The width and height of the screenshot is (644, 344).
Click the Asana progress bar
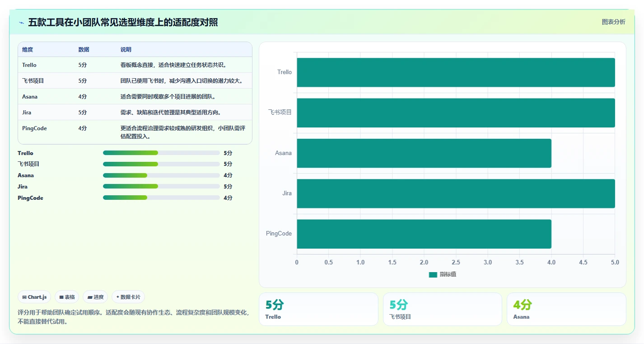point(161,175)
